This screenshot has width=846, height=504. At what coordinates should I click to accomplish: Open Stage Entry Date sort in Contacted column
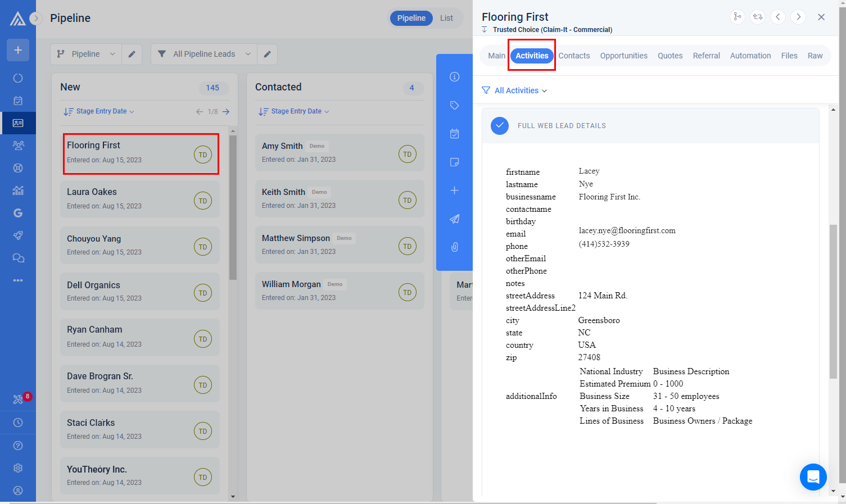coord(294,111)
